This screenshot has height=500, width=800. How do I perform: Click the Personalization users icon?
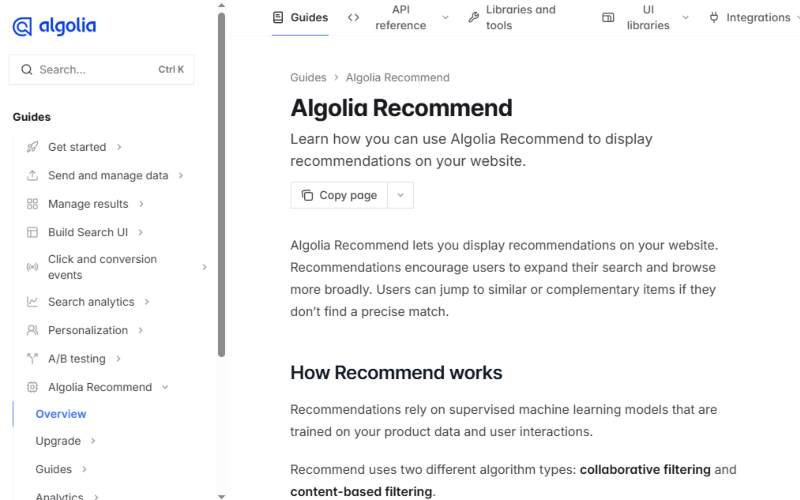tap(32, 330)
